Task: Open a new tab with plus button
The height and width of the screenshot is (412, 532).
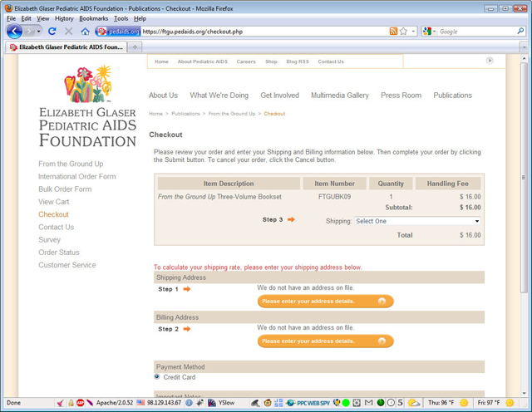Action: (x=135, y=47)
